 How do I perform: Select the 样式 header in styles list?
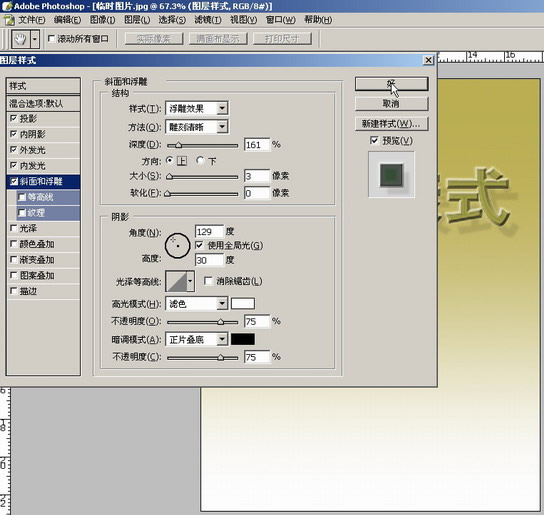click(43, 86)
